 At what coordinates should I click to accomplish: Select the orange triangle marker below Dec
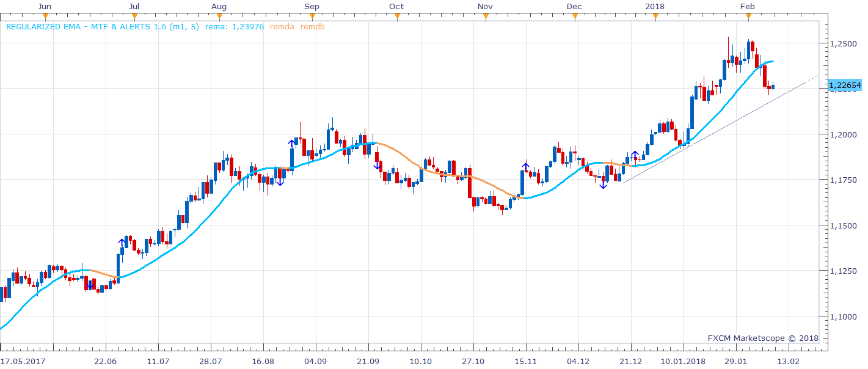[575, 16]
